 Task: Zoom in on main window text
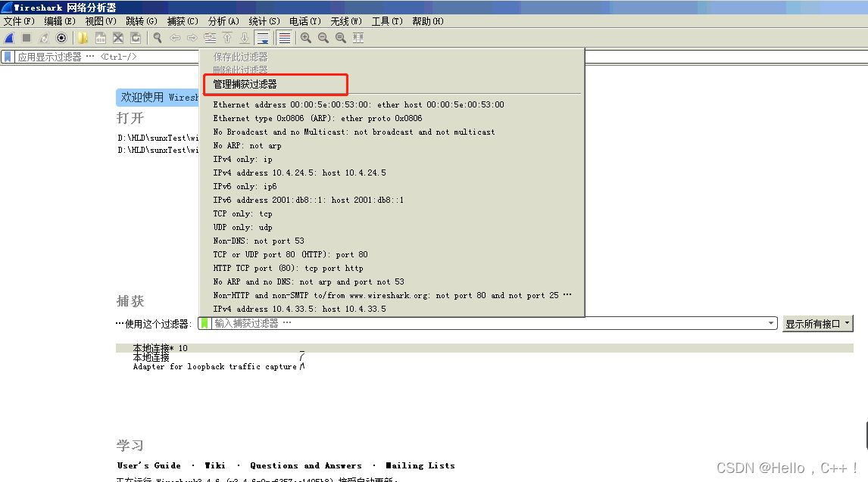pos(305,38)
